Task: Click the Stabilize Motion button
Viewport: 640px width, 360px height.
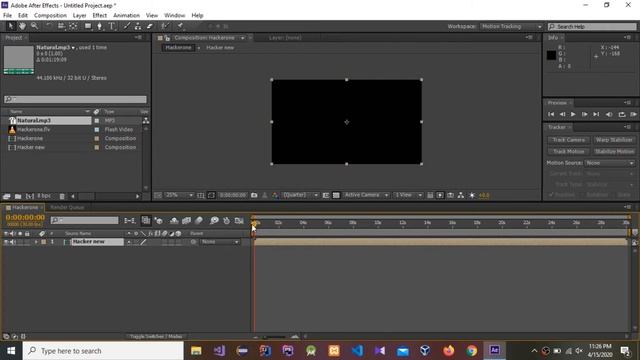Action: 614,151
